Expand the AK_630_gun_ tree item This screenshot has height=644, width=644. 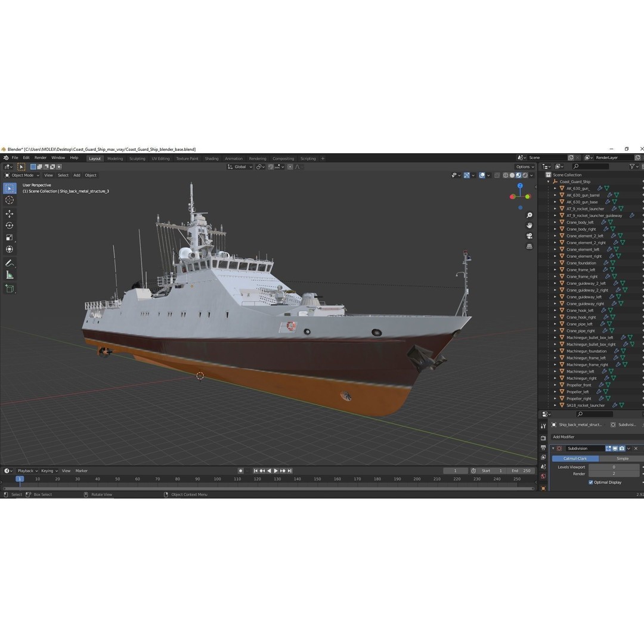(555, 188)
